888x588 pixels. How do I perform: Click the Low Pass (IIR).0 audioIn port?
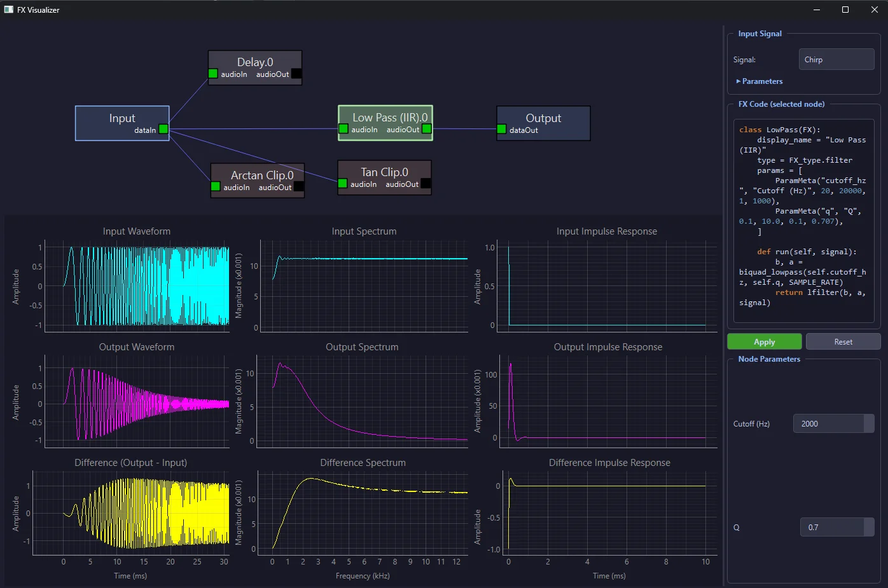tap(343, 129)
